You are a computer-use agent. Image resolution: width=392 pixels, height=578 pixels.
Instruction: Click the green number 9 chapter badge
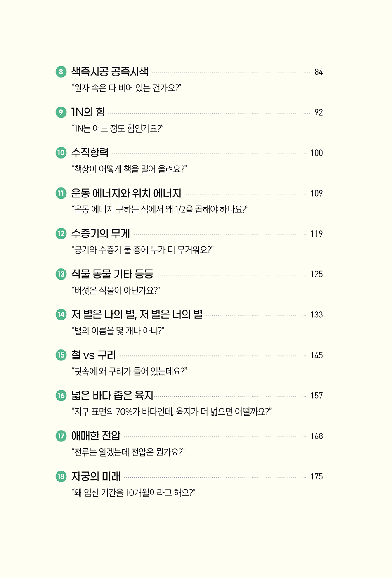pos(61,112)
